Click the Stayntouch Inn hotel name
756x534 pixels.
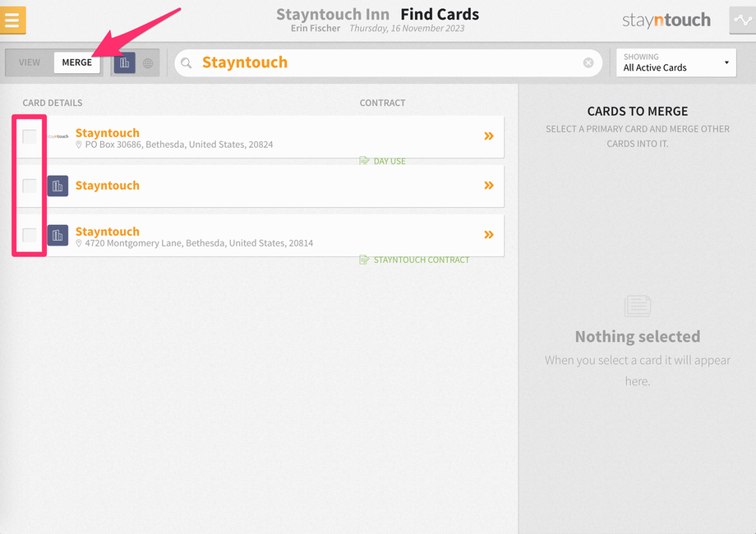pos(333,15)
